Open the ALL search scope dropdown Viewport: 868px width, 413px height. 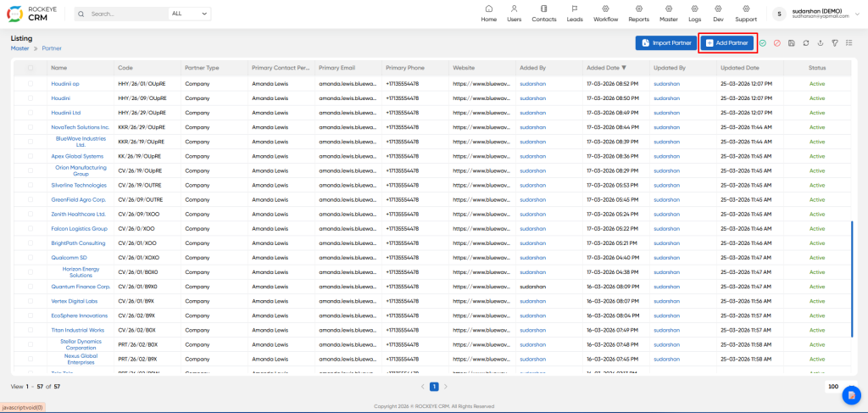coord(190,14)
